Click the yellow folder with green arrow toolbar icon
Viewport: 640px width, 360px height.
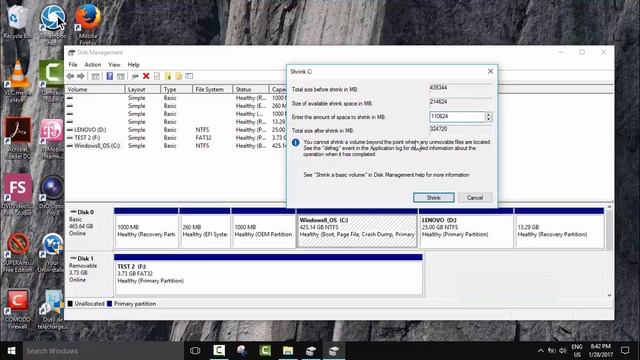coord(168,76)
